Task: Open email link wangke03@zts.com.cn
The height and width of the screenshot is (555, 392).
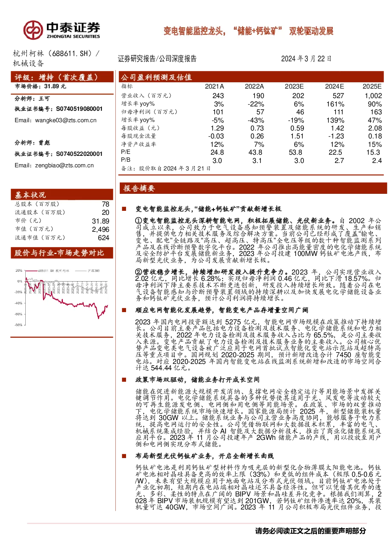Action: 66,120
